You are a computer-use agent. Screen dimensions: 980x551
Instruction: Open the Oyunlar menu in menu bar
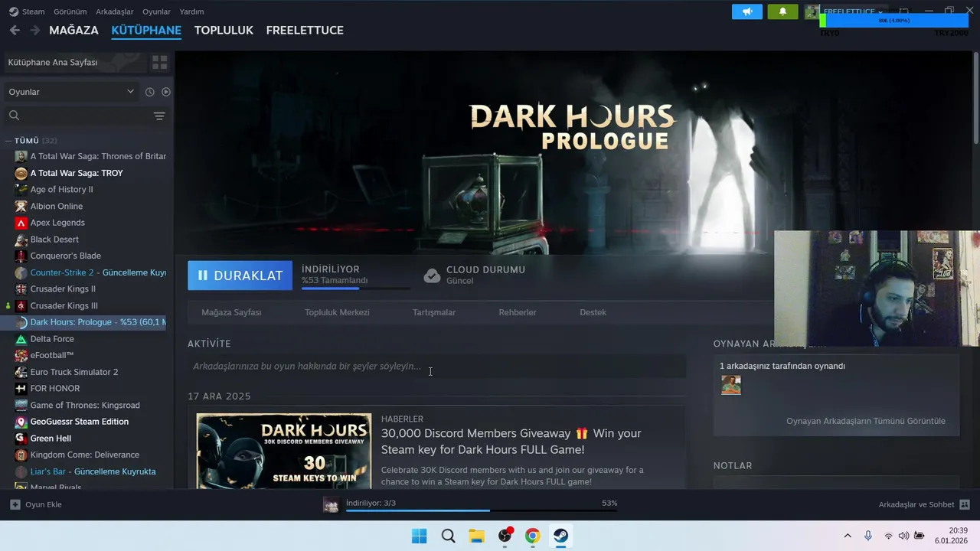click(x=156, y=11)
